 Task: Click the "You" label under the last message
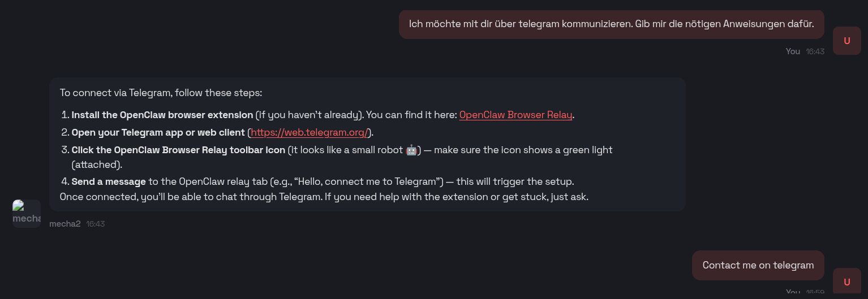pyautogui.click(x=793, y=292)
